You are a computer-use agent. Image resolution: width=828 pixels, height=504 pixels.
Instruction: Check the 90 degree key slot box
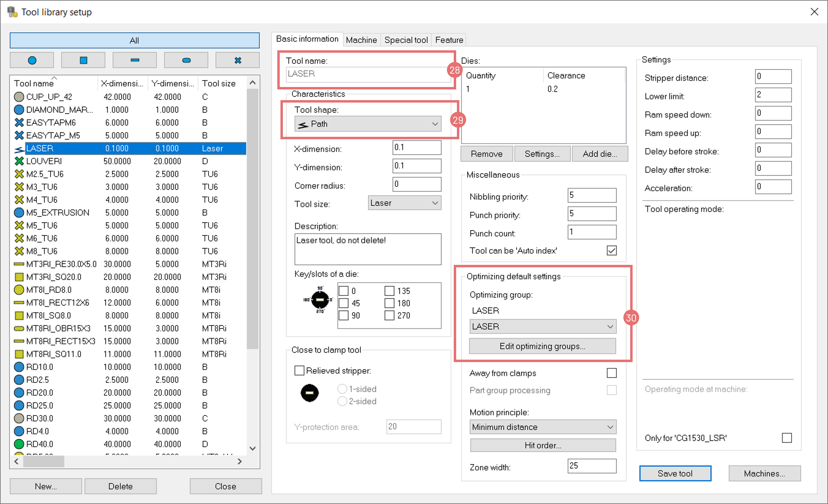343,315
